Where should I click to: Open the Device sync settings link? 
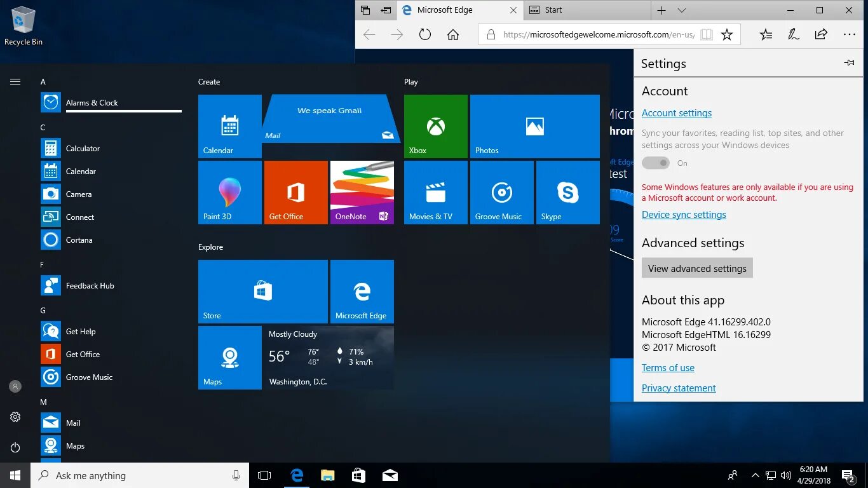pos(684,215)
